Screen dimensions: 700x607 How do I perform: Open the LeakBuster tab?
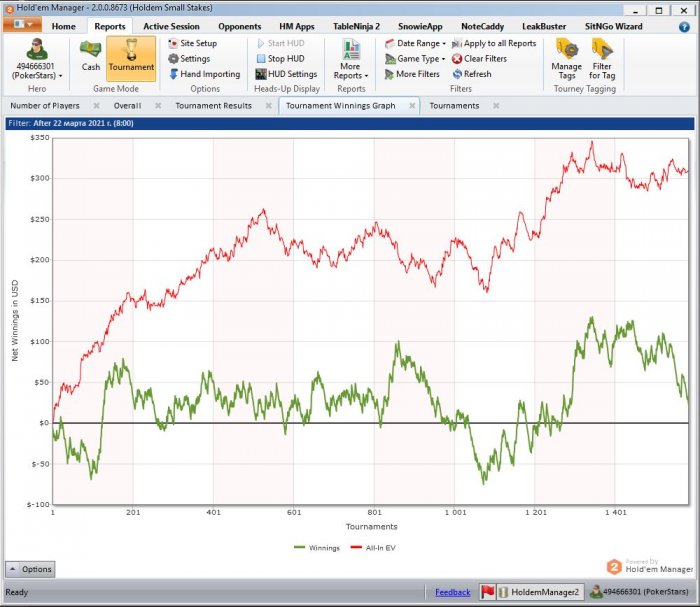point(544,26)
